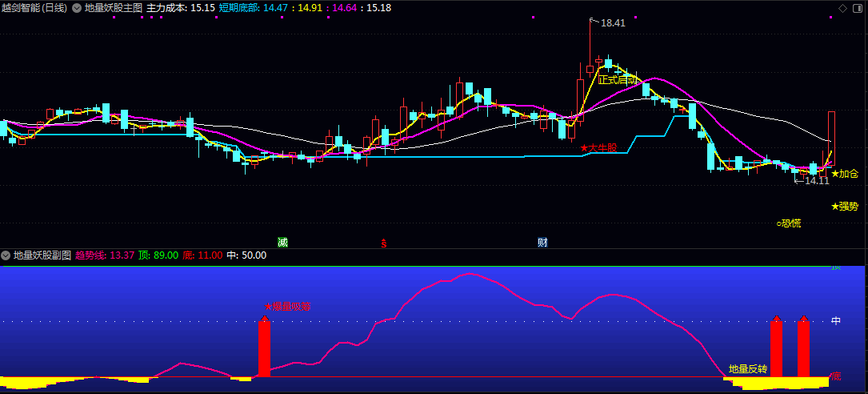Click the 中: 50.00 value
Viewport: 868px width, 394px height.
(x=246, y=255)
